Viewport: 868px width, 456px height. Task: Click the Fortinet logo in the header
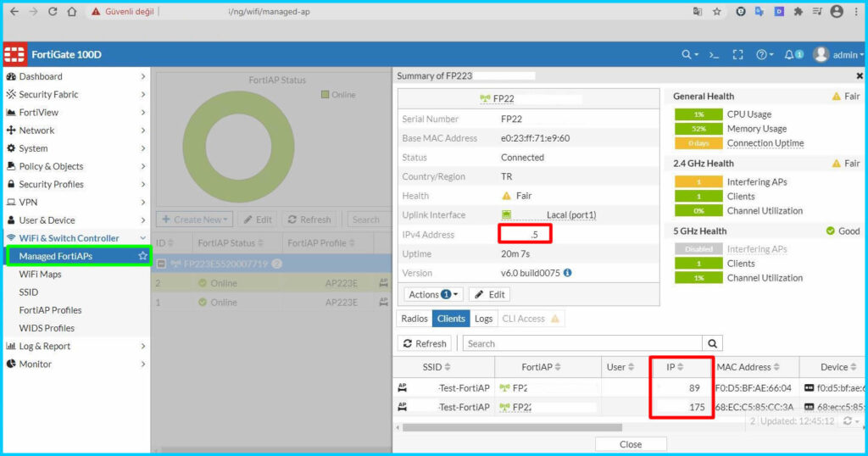[14, 54]
